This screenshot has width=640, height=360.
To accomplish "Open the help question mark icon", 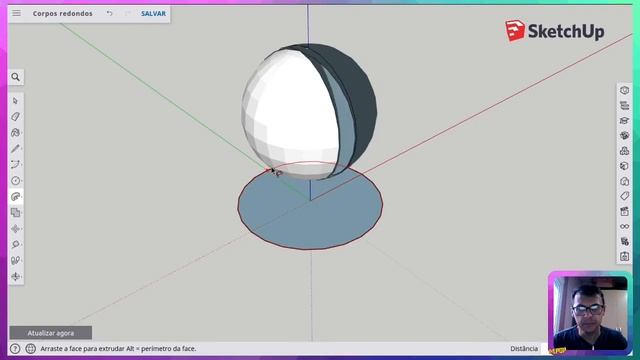I will click(x=15, y=349).
